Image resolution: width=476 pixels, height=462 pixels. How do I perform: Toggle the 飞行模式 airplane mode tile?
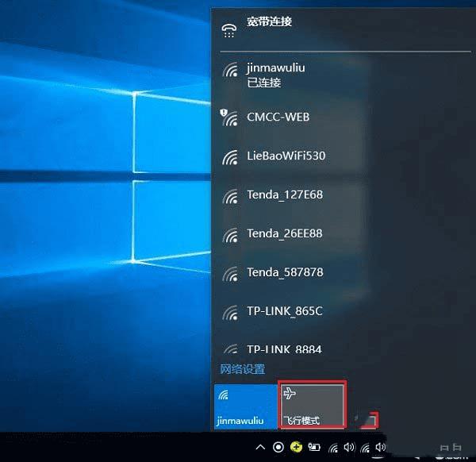tap(312, 406)
